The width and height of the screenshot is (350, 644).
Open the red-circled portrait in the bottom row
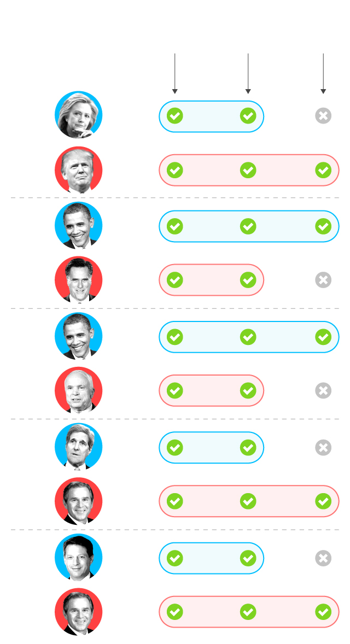[79, 612]
